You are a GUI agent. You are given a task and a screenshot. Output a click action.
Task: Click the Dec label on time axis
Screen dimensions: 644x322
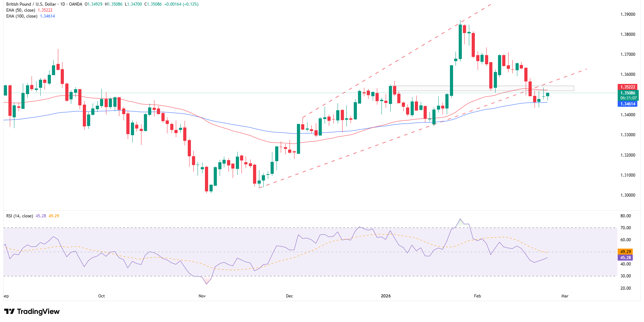(x=289, y=296)
